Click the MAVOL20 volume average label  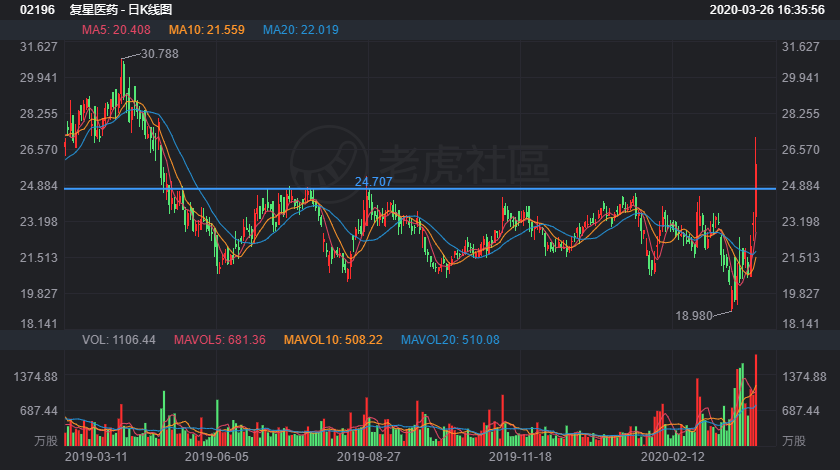click(450, 340)
